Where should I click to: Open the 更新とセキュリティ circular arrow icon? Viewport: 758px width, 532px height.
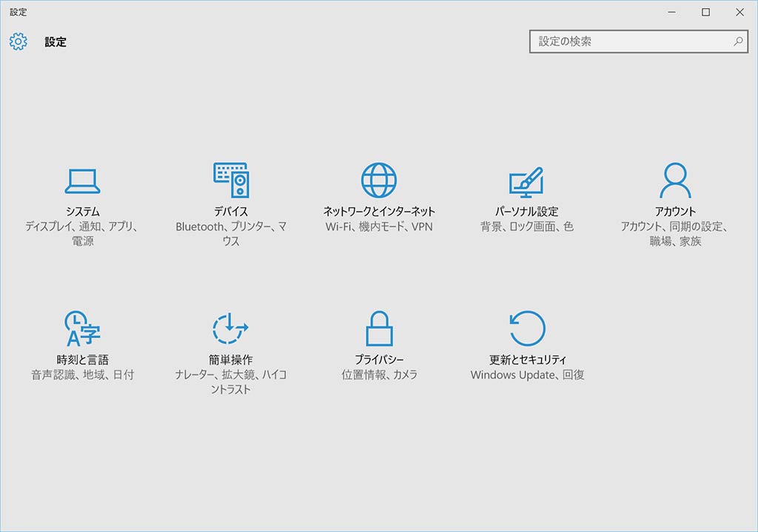[x=527, y=329]
